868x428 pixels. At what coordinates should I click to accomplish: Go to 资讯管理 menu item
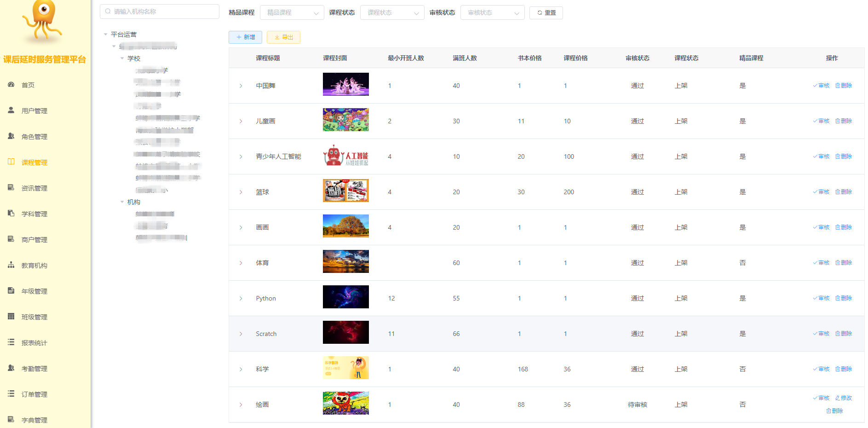(x=34, y=188)
